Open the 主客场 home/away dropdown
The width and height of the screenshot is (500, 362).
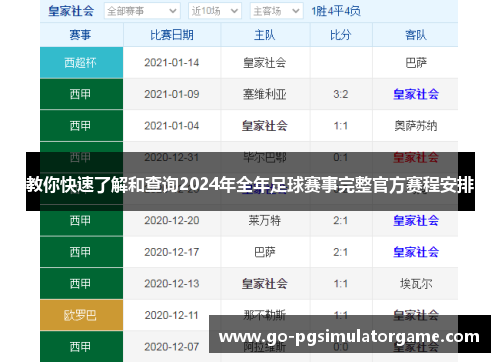[276, 11]
